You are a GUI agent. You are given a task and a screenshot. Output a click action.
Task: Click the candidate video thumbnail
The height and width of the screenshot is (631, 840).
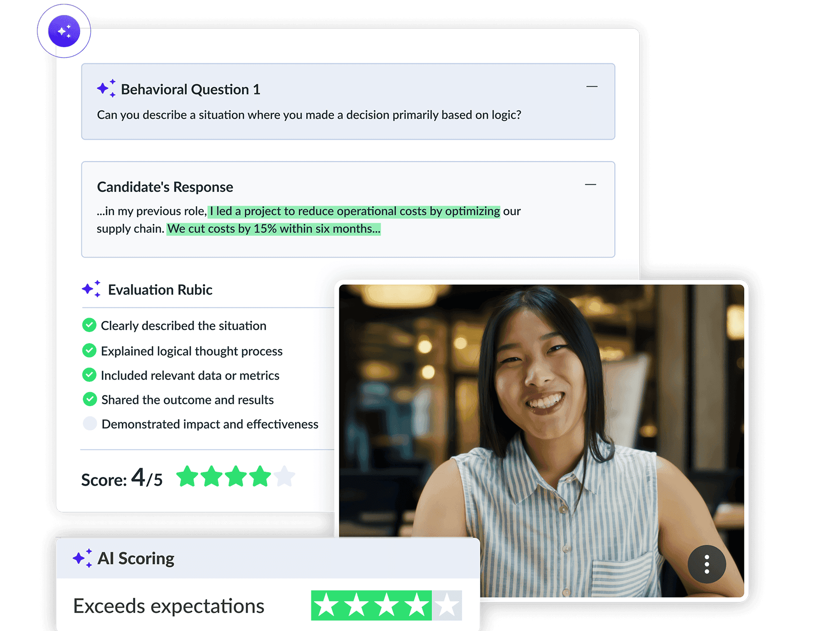541,441
